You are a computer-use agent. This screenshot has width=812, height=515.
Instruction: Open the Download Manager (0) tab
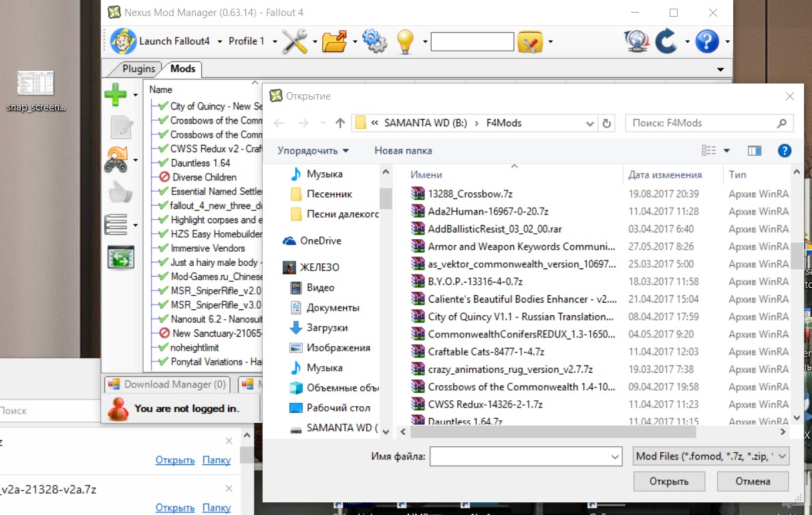click(167, 384)
